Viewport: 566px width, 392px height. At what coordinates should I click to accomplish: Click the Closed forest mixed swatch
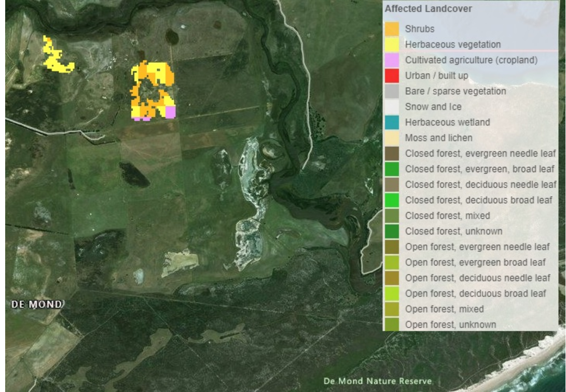coord(392,216)
